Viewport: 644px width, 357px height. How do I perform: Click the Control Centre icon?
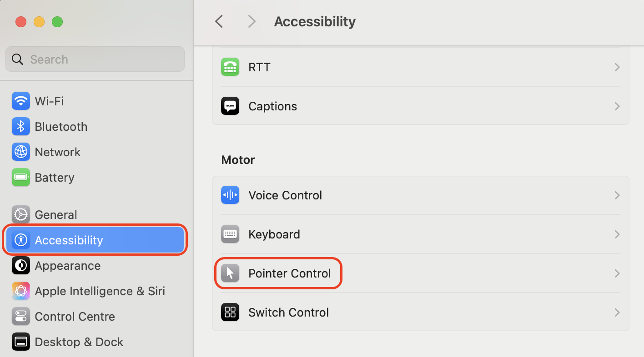(20, 316)
